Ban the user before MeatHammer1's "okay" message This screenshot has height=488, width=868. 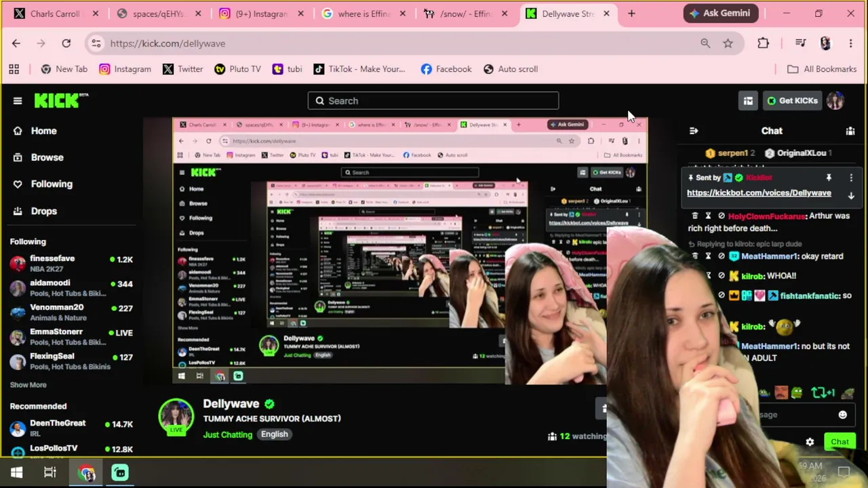coord(722,256)
